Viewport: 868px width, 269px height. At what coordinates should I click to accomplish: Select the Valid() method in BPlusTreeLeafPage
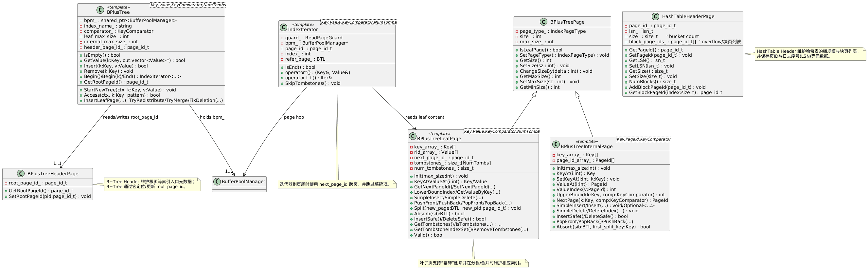[428, 235]
